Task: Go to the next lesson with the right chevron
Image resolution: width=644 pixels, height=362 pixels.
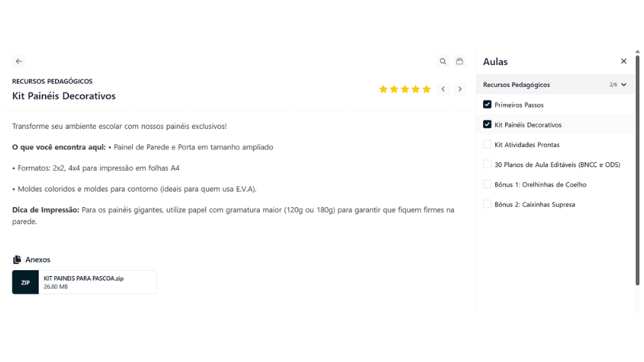Action: (x=460, y=89)
